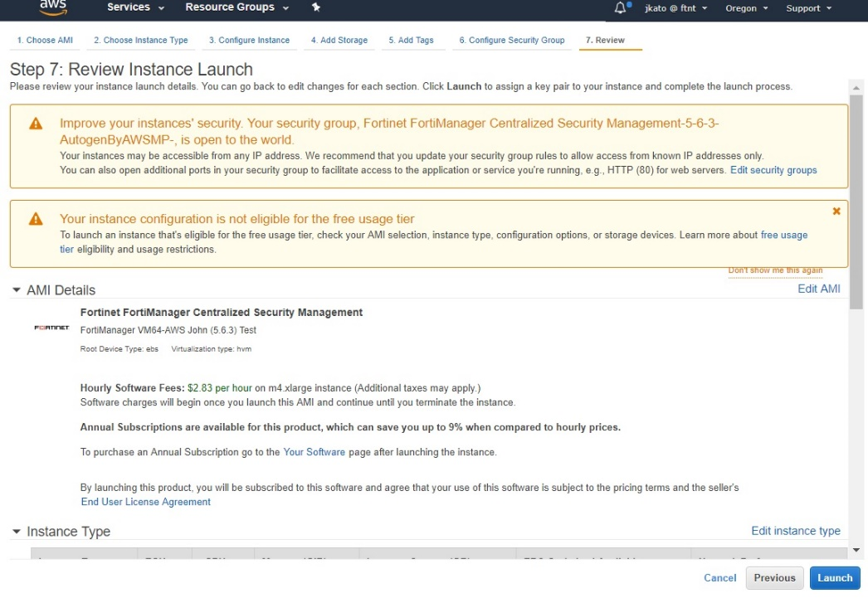This screenshot has width=868, height=598.
Task: Collapse the Instance Type section
Action: click(x=17, y=532)
